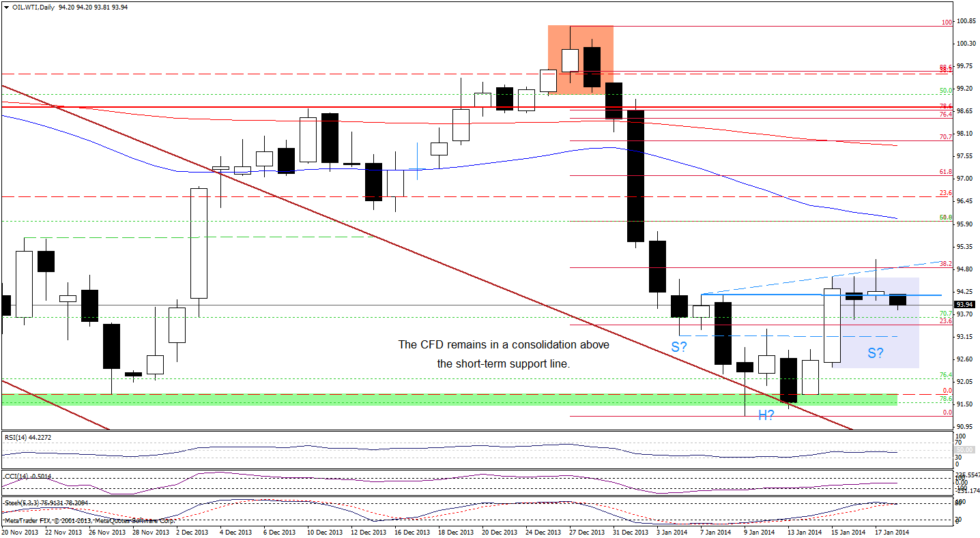Select the green support zone band near 91.50

(450, 400)
